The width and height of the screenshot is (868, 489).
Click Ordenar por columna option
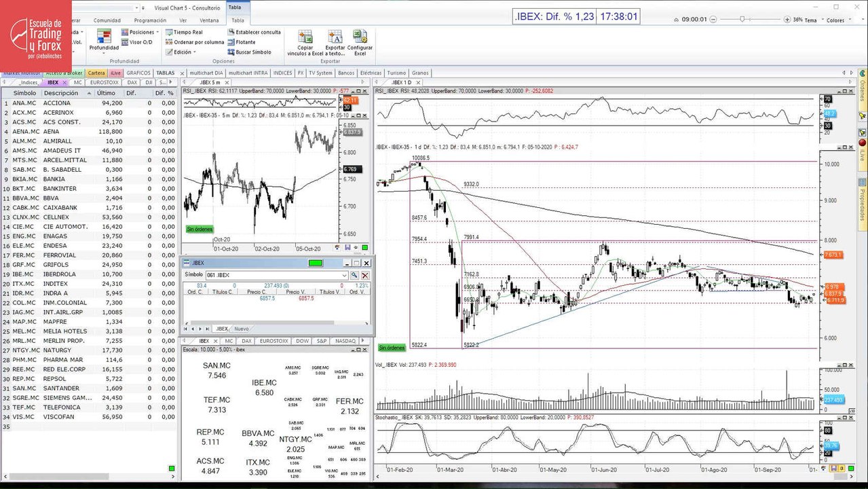(x=194, y=42)
